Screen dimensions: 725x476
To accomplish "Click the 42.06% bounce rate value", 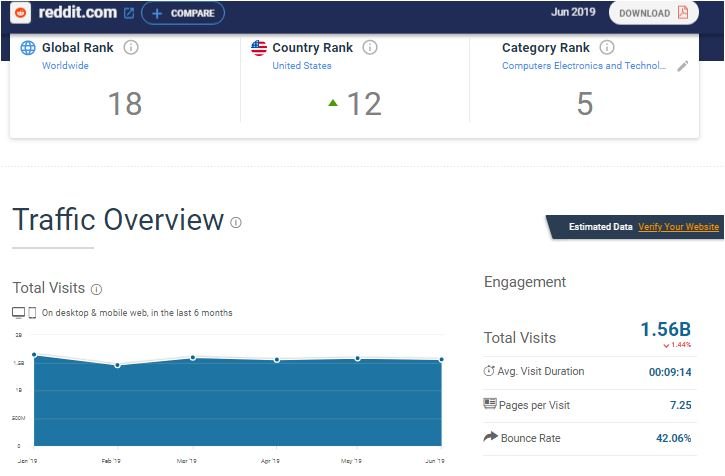I will 674,438.
